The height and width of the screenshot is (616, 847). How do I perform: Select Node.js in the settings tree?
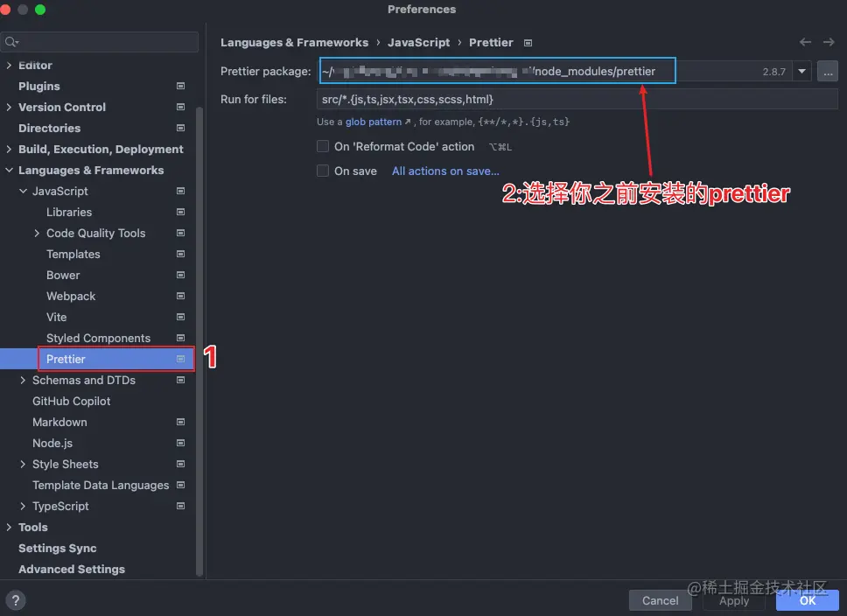tap(52, 443)
